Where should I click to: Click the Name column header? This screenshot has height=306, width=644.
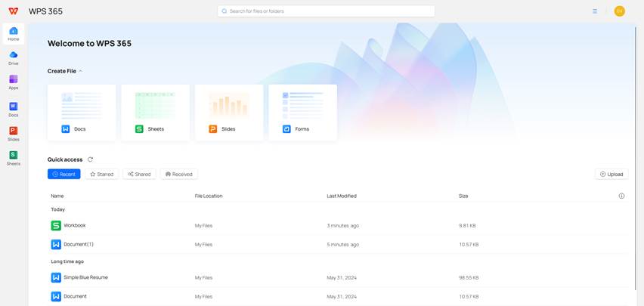click(57, 196)
